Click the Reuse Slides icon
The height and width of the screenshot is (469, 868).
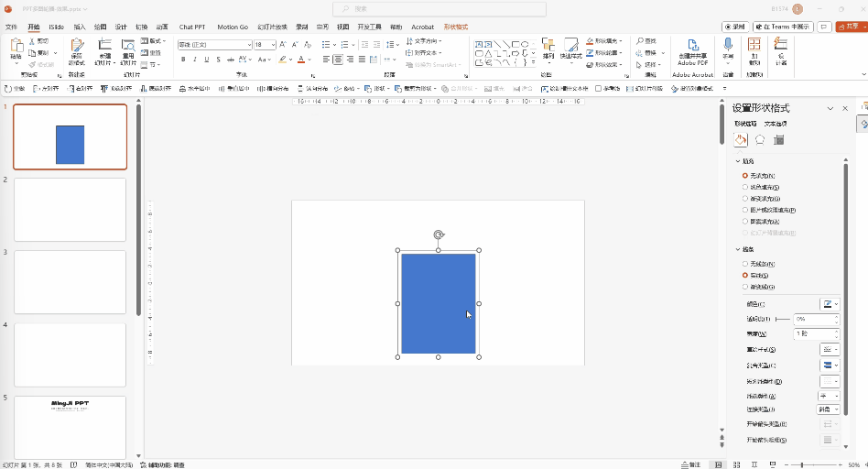(x=128, y=46)
